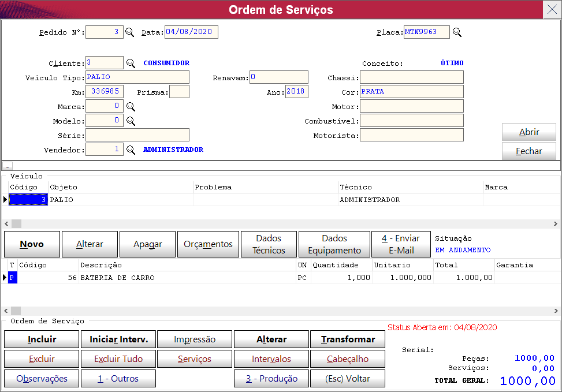The image size is (562, 392).
Task: Close the Ordem de Serviços window
Action: coord(552,9)
